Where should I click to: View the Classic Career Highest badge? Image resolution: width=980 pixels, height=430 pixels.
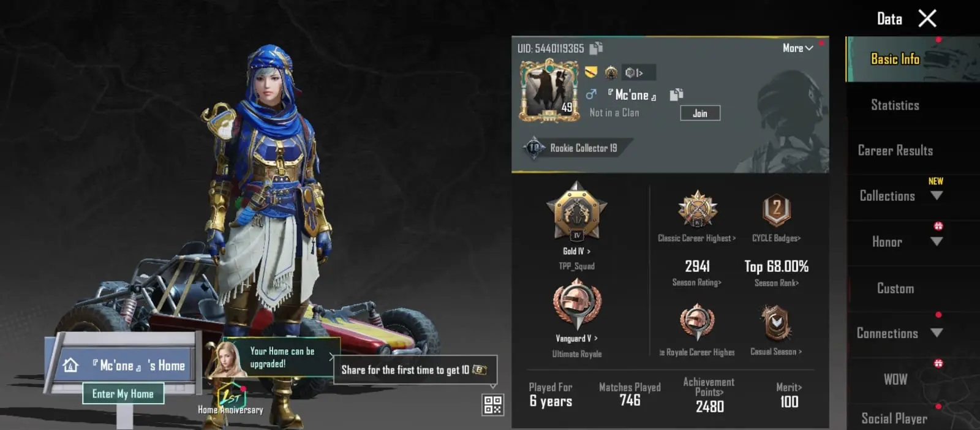pos(697,209)
